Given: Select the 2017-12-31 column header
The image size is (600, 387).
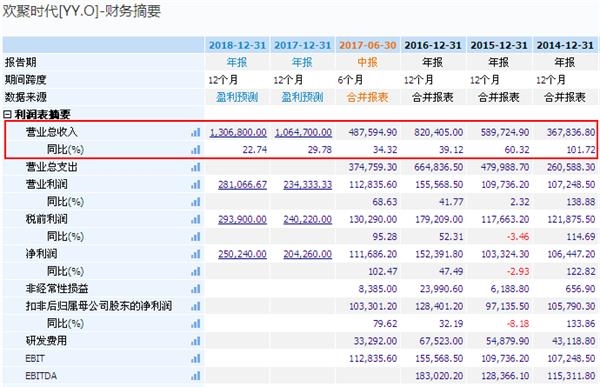Looking at the screenshot, I should (302, 45).
